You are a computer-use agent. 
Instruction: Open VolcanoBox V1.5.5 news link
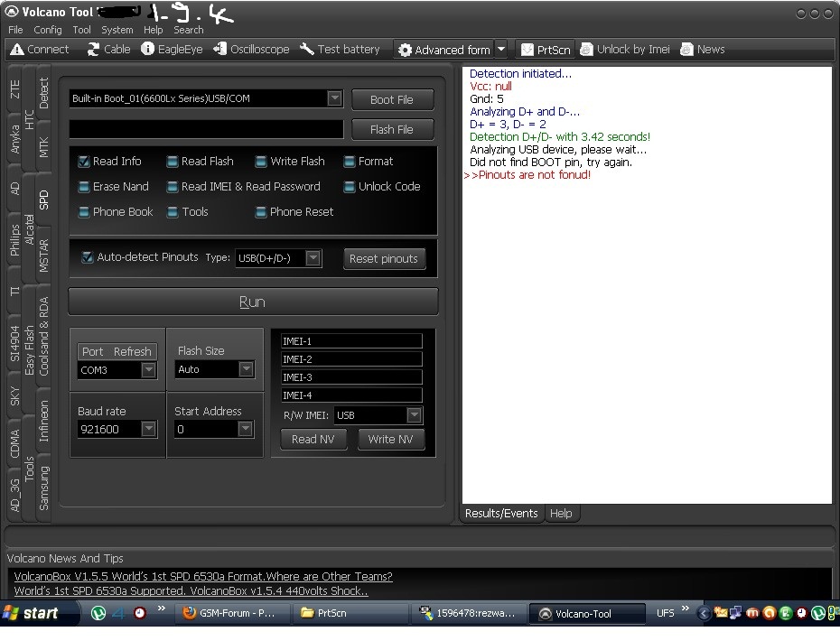click(203, 576)
